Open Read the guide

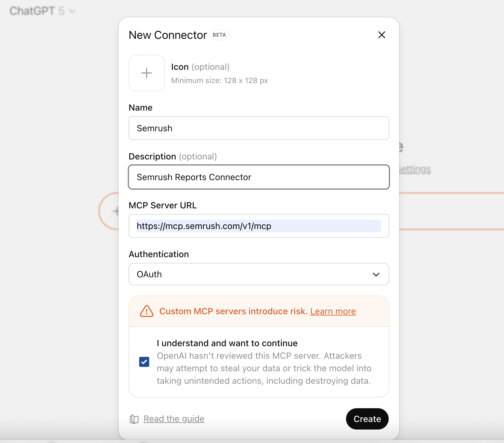click(174, 419)
